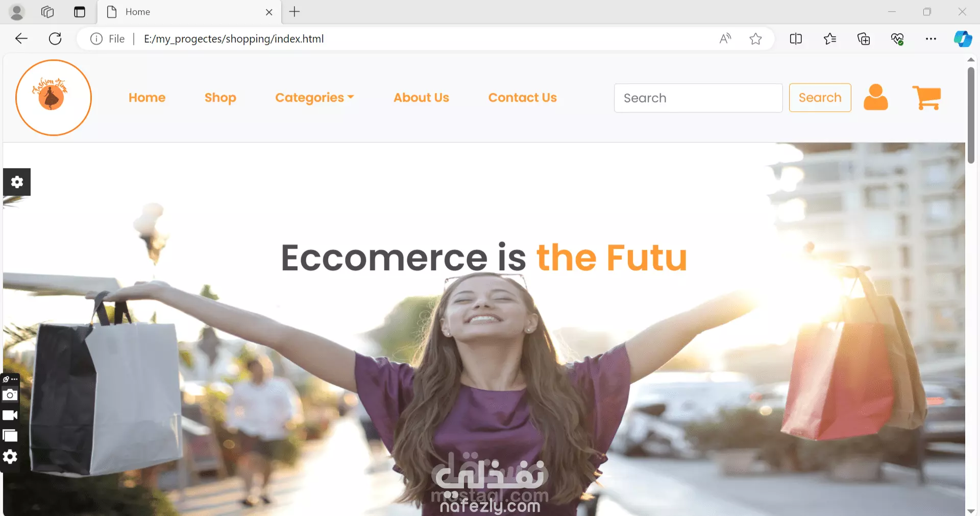Follow the Contact Us link

click(523, 98)
